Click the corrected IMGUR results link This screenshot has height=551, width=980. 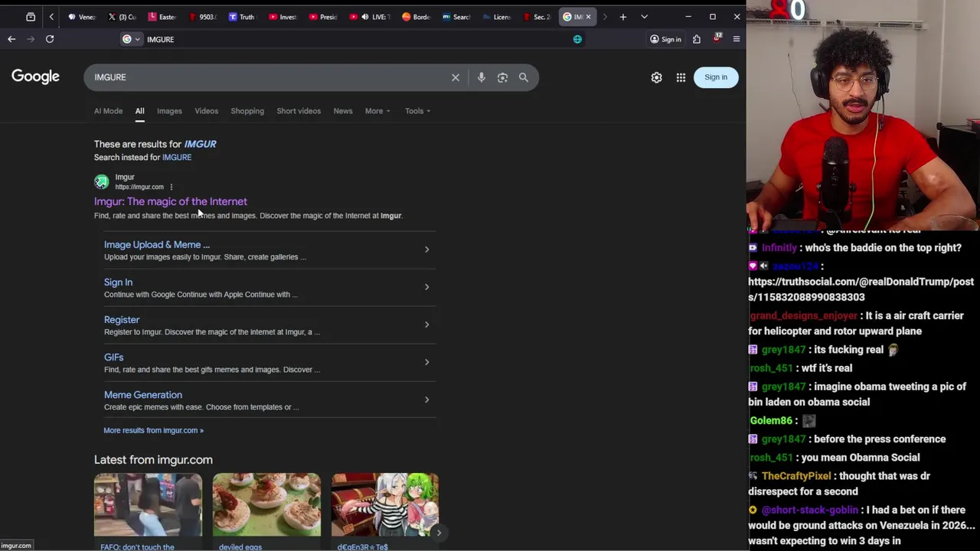pos(200,144)
